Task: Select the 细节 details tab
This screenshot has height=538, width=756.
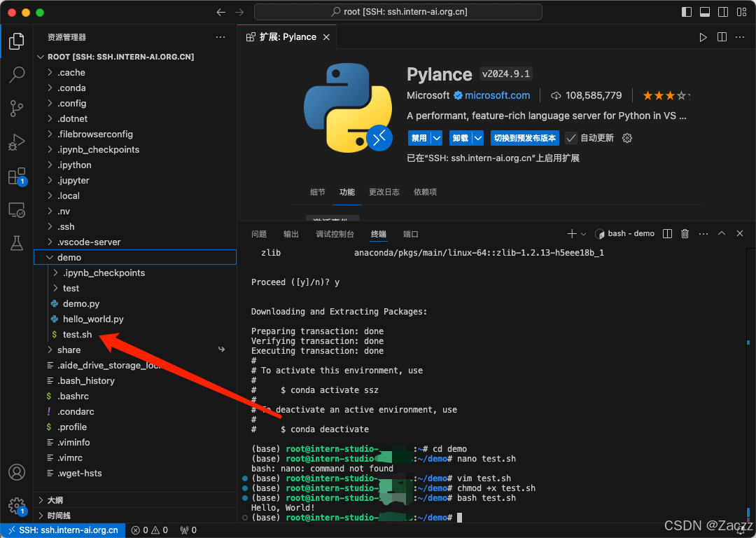Action: pos(317,192)
